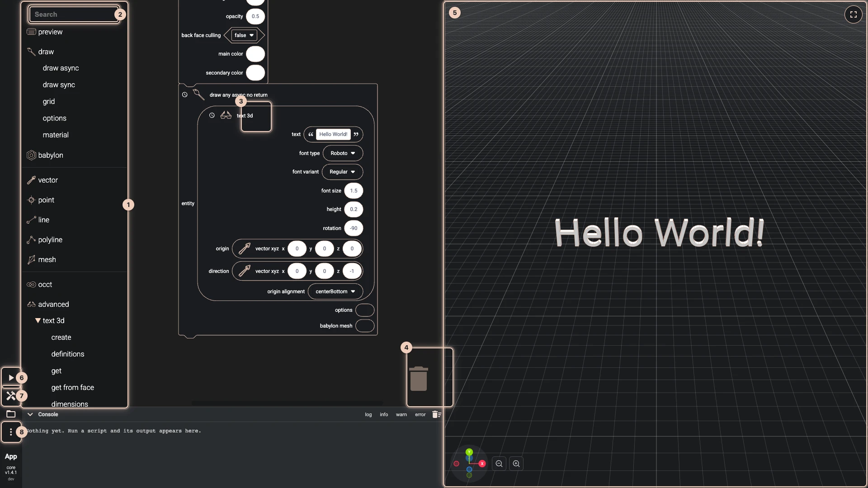
Task: Filter console by log
Action: (x=368, y=415)
